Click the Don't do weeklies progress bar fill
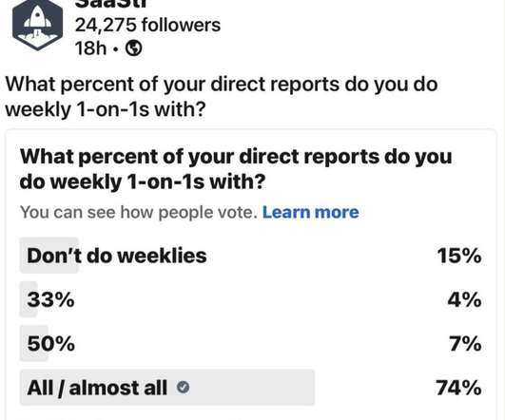This screenshot has width=505, height=420. [49, 256]
